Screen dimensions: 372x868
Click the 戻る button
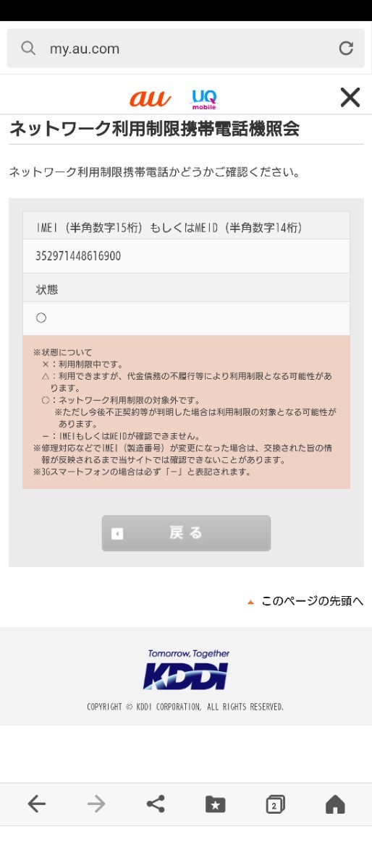coord(186,533)
